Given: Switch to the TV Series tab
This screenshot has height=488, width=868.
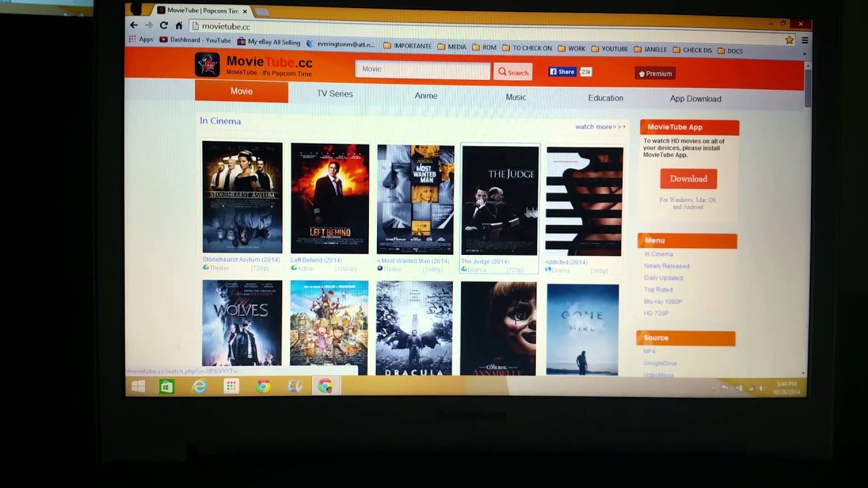Looking at the screenshot, I should [x=335, y=94].
